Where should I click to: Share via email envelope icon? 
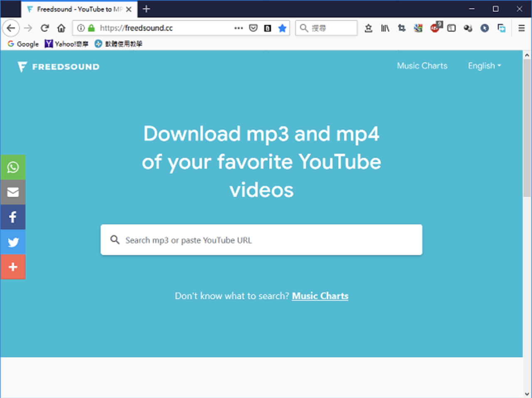13,192
